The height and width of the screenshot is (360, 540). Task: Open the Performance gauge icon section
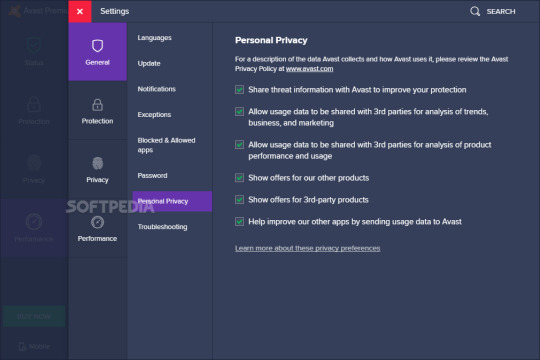pos(97,228)
